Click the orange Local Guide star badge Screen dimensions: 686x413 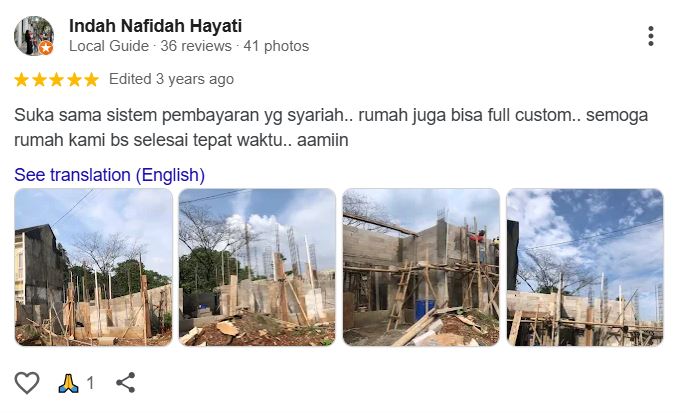click(46, 47)
